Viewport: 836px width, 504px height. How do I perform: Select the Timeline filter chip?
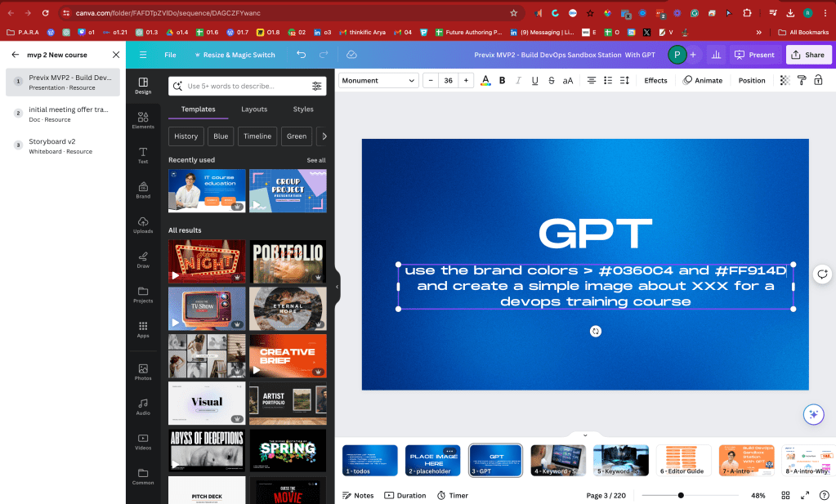(257, 136)
